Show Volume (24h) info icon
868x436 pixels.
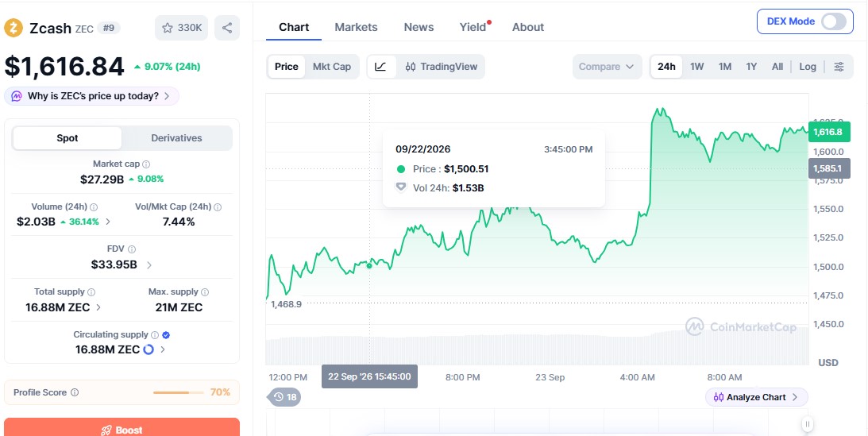[94, 207]
